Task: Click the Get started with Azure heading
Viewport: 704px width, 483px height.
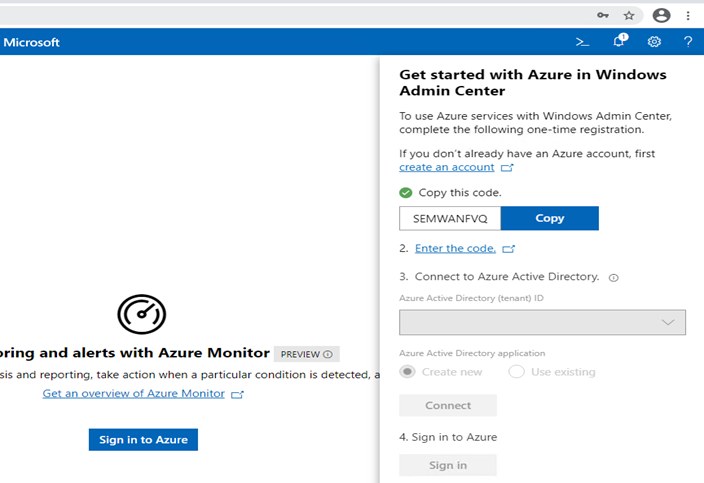Action: pyautogui.click(x=533, y=83)
